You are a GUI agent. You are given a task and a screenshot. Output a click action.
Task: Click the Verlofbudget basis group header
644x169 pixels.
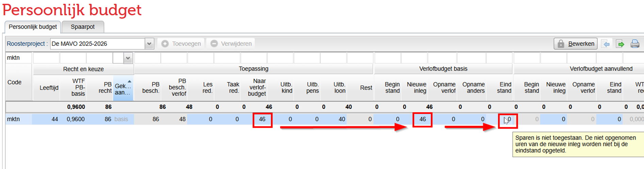pos(443,69)
